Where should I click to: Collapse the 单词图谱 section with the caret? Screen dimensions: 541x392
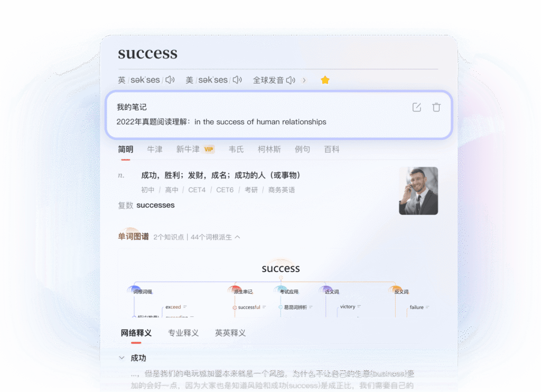(237, 237)
